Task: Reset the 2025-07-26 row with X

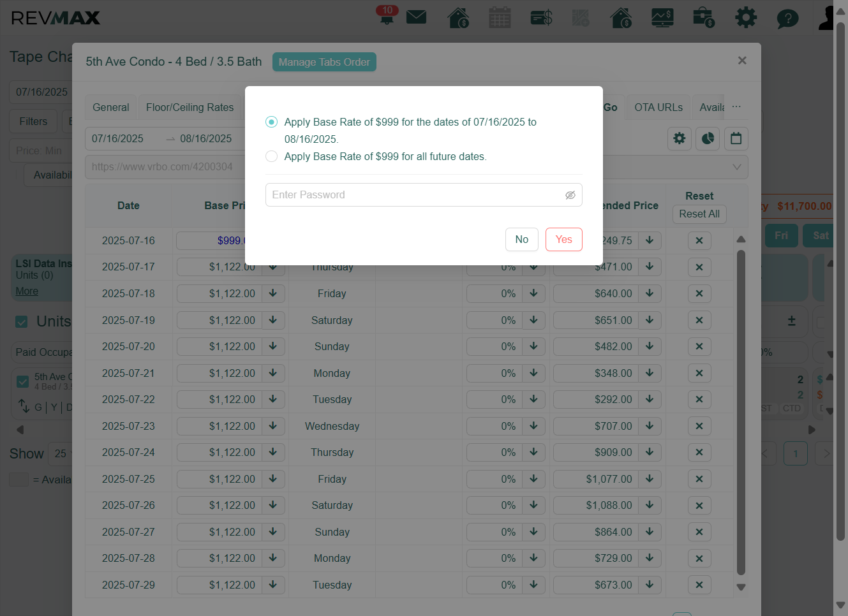Action: [699, 505]
